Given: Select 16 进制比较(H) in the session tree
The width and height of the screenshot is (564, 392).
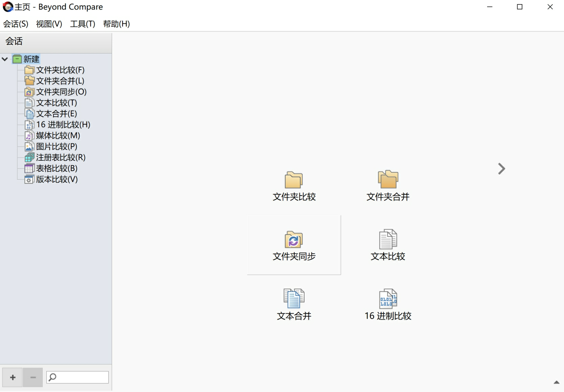Looking at the screenshot, I should coord(63,124).
